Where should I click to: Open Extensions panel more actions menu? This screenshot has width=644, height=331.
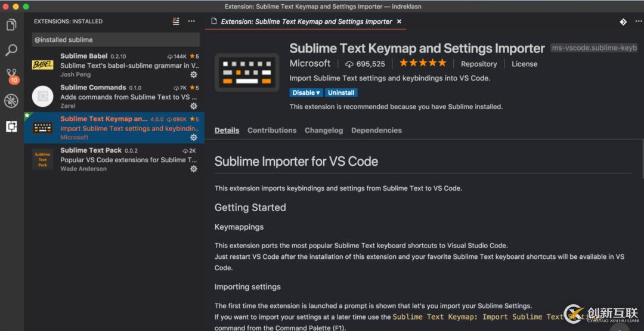click(x=192, y=21)
